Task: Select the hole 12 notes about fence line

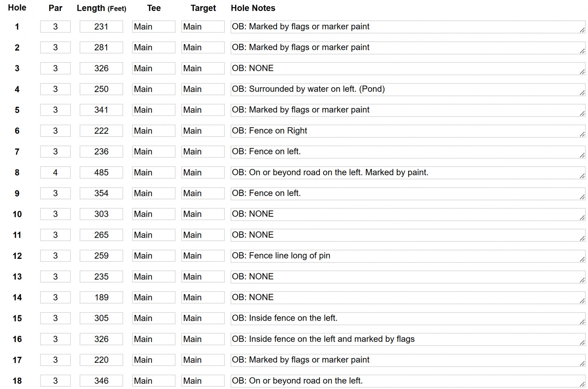Action: point(408,256)
